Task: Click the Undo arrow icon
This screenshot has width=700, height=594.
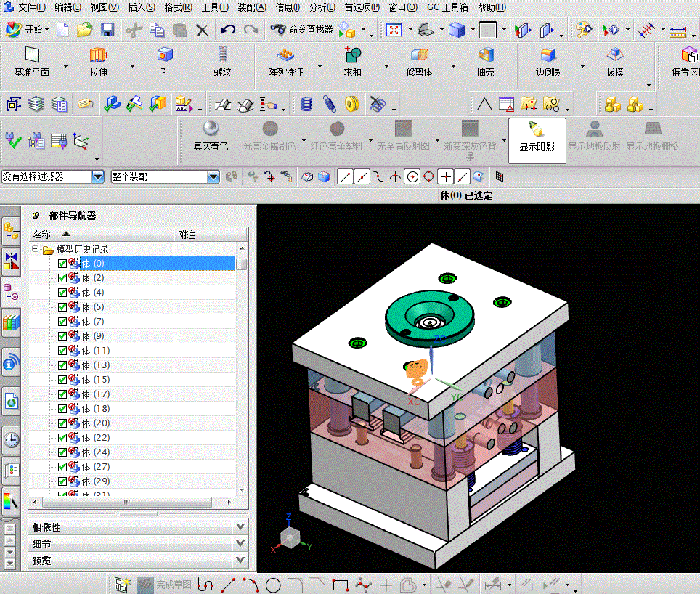Action: pos(228,30)
